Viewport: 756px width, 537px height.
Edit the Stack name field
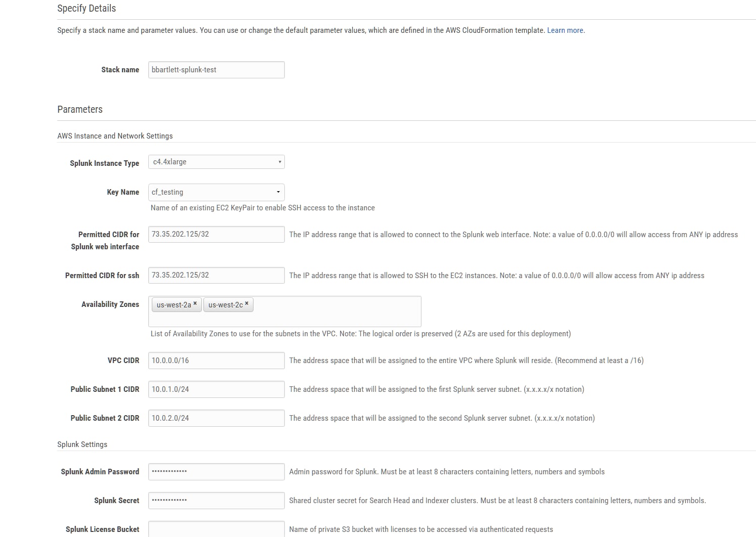[x=217, y=70]
